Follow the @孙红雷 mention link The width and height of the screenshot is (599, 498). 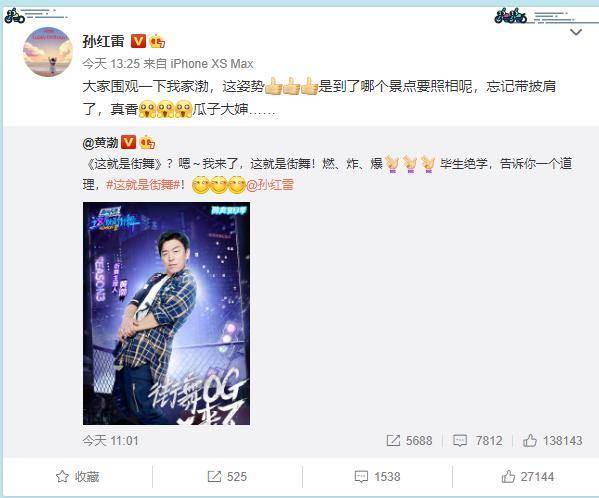click(270, 185)
